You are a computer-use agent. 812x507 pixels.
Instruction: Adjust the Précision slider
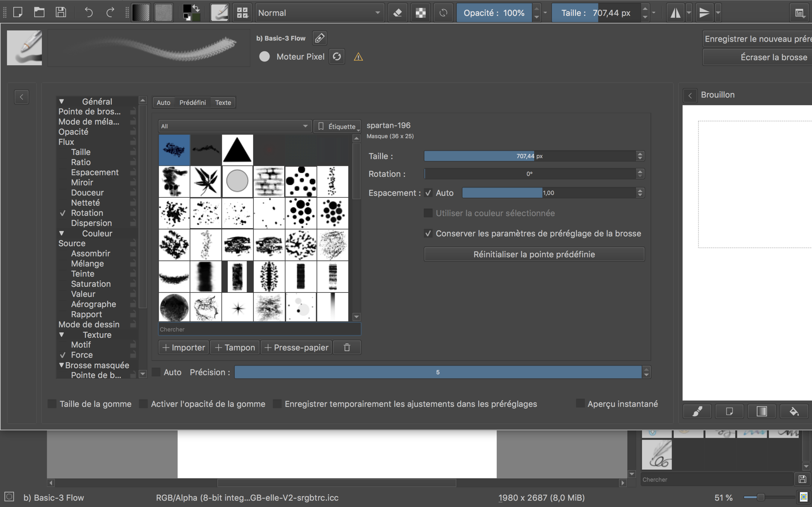pyautogui.click(x=438, y=372)
